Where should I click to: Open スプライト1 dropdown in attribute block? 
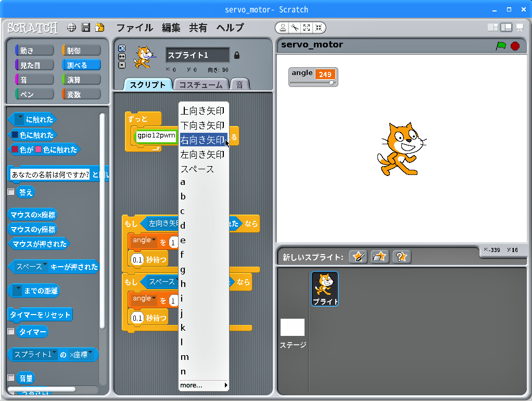click(x=35, y=355)
